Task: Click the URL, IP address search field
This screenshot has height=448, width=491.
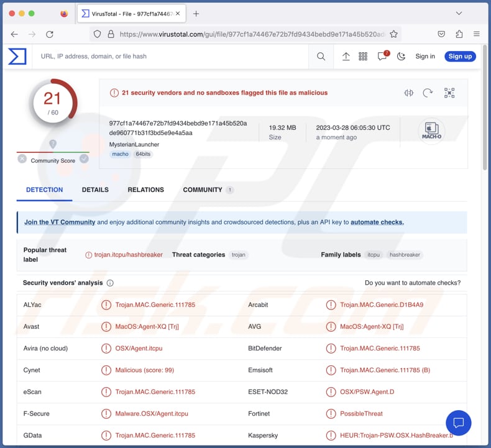Action: tap(171, 57)
